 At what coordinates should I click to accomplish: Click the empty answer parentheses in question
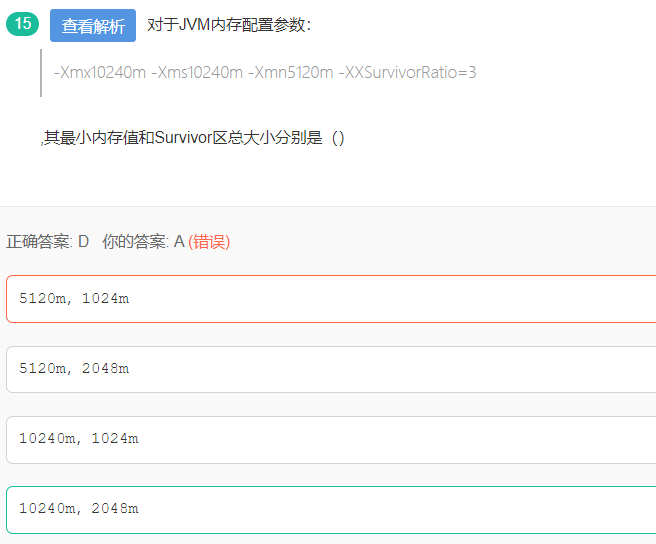[337, 138]
